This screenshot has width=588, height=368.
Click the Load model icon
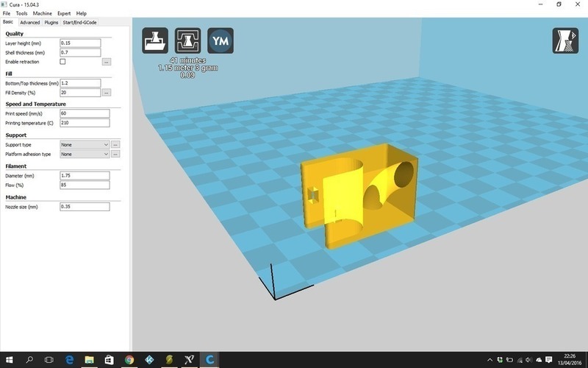[x=155, y=40]
